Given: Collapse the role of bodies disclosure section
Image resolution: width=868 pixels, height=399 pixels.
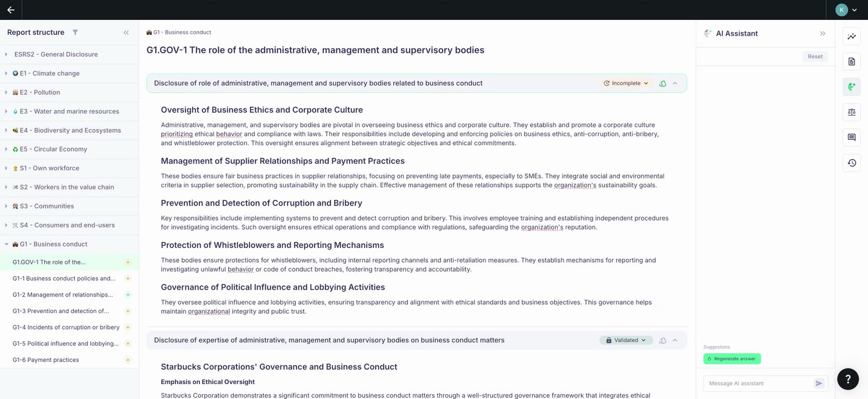Looking at the screenshot, I should 675,83.
